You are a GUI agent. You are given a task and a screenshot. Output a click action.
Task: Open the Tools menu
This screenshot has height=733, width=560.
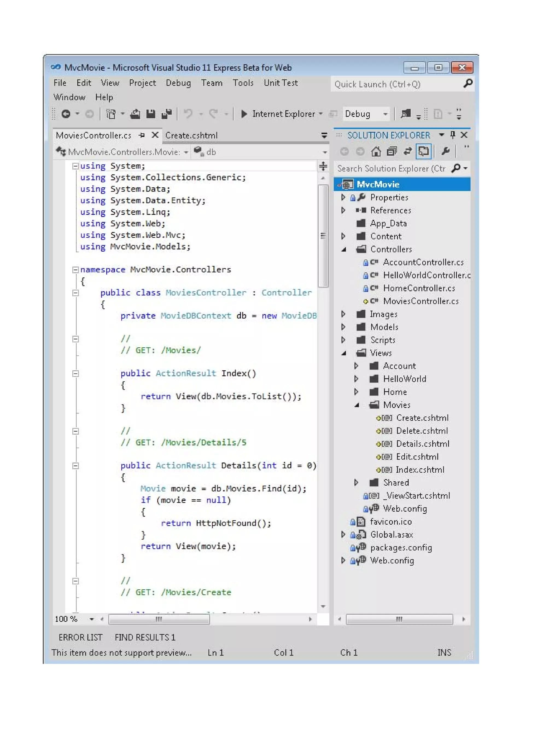[243, 83]
